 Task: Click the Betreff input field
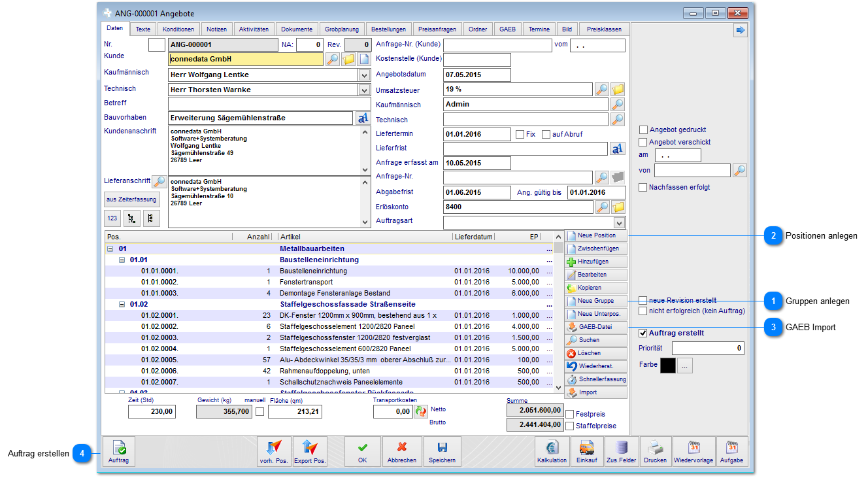click(x=269, y=104)
